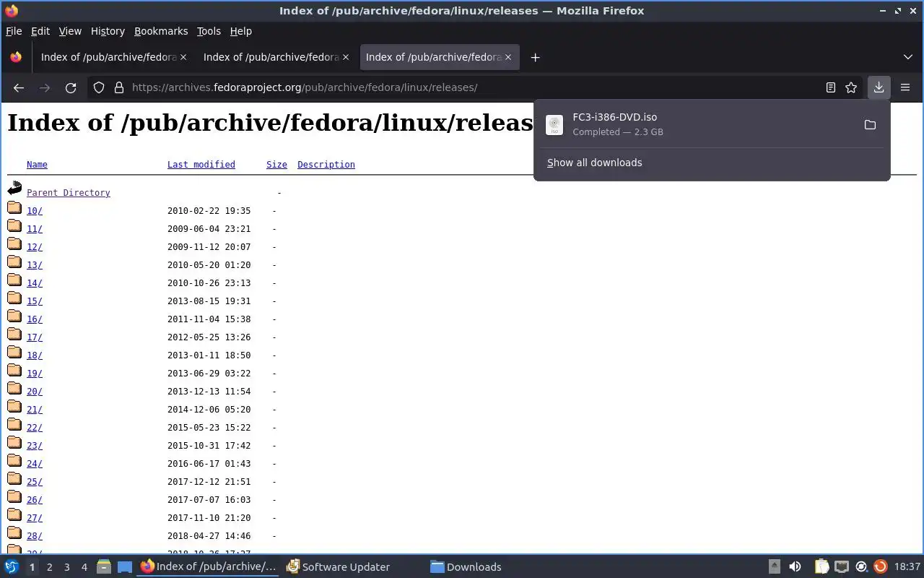This screenshot has width=924, height=578.
Task: Click folder icon beside 22/ entry
Action: click(14, 425)
